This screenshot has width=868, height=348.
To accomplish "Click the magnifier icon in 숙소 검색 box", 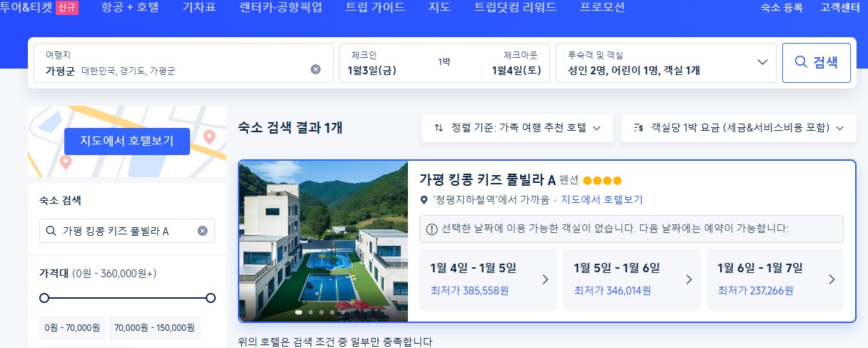I will pyautogui.click(x=51, y=231).
